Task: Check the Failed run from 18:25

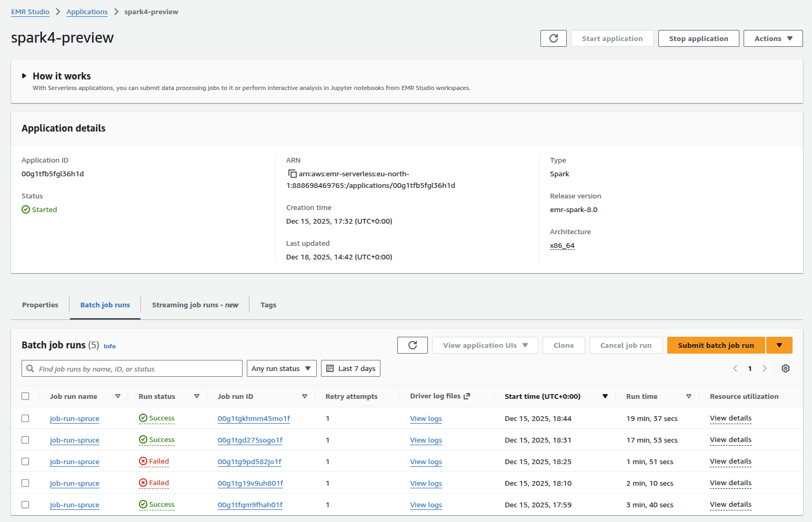Action: pyautogui.click(x=25, y=461)
